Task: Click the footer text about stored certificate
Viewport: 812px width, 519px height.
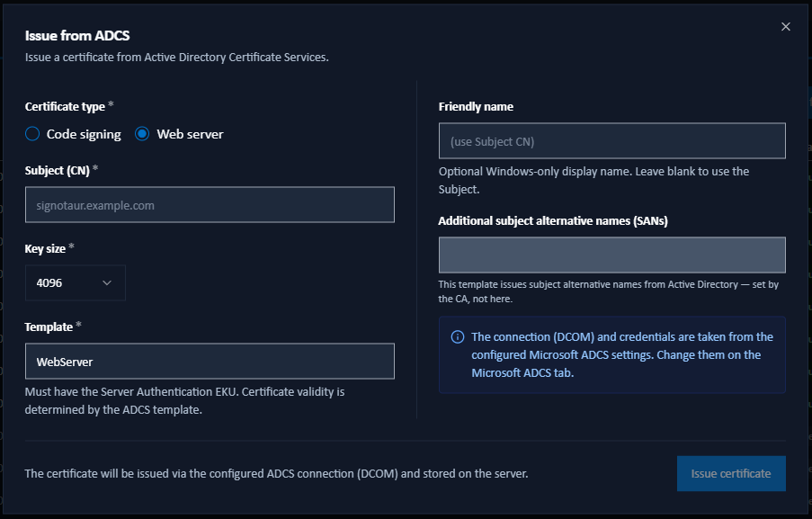Action: [277, 473]
